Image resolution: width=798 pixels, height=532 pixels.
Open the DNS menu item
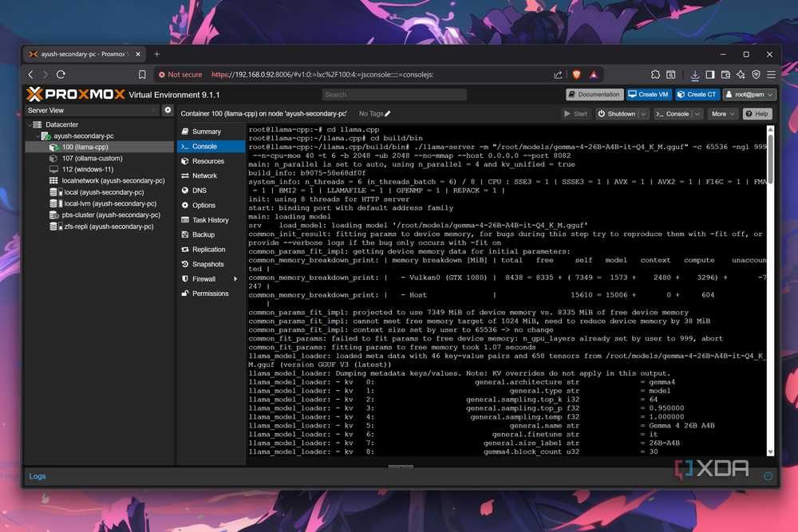coord(211,190)
